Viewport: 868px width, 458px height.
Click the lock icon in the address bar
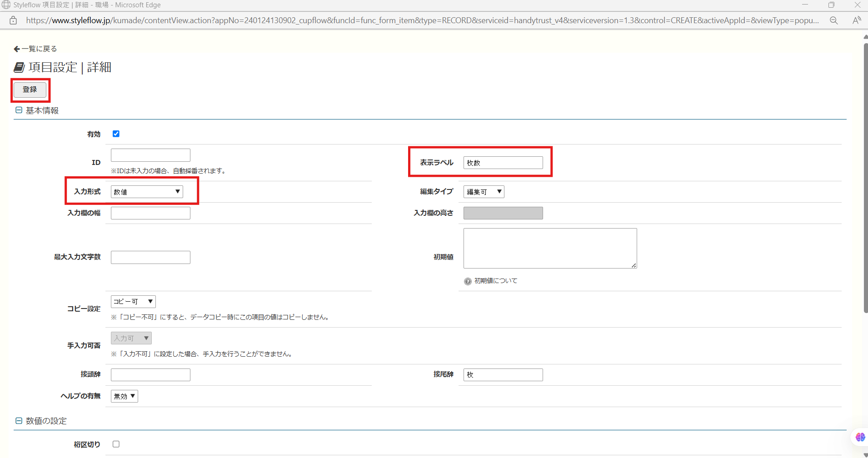(13, 20)
